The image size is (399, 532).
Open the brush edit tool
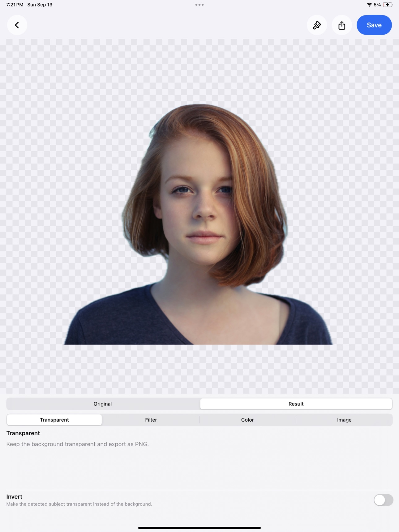click(317, 25)
